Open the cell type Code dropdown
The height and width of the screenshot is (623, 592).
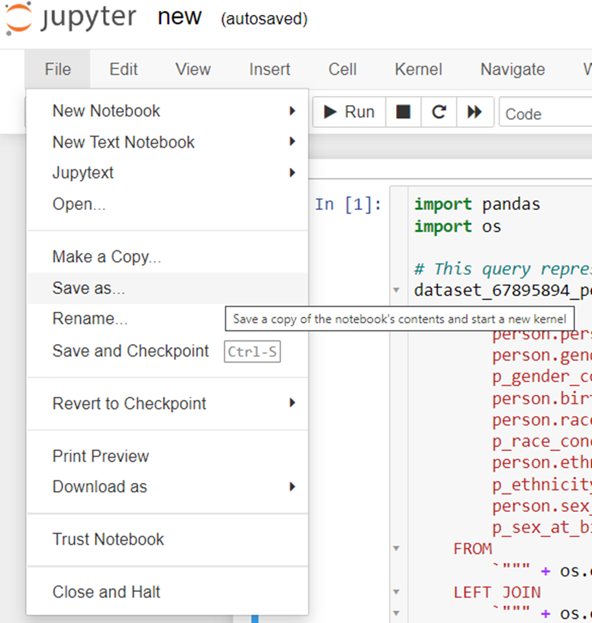coord(546,114)
